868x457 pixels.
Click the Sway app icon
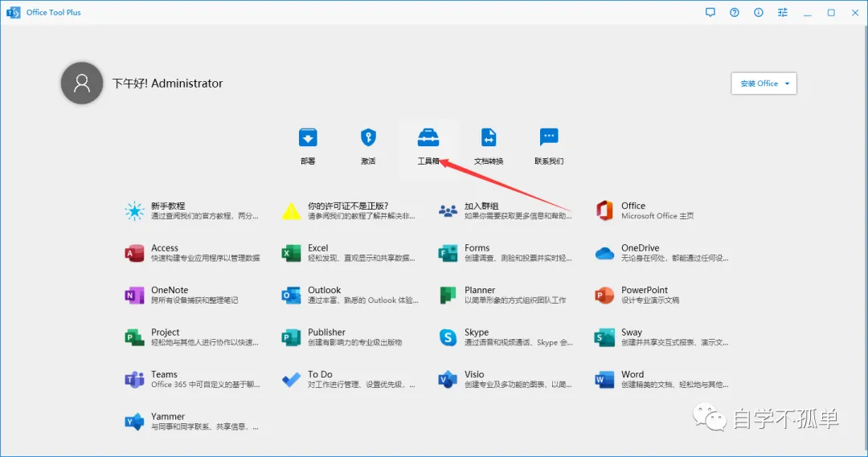pos(604,337)
